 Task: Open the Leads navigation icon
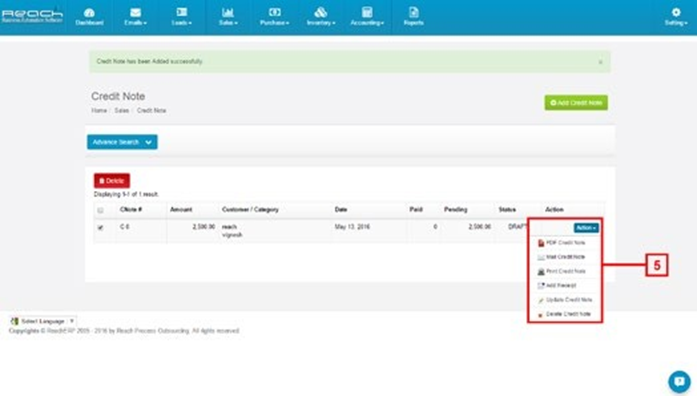click(181, 17)
